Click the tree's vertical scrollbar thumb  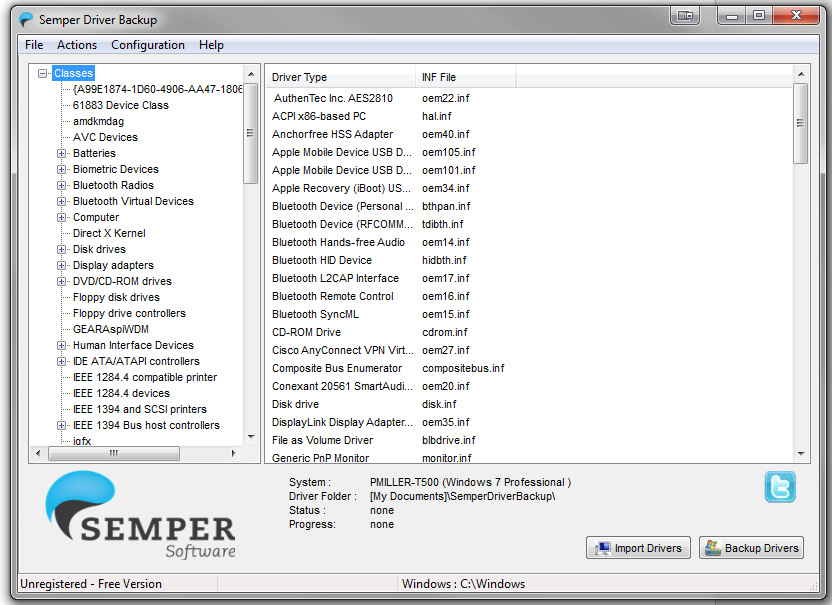250,133
